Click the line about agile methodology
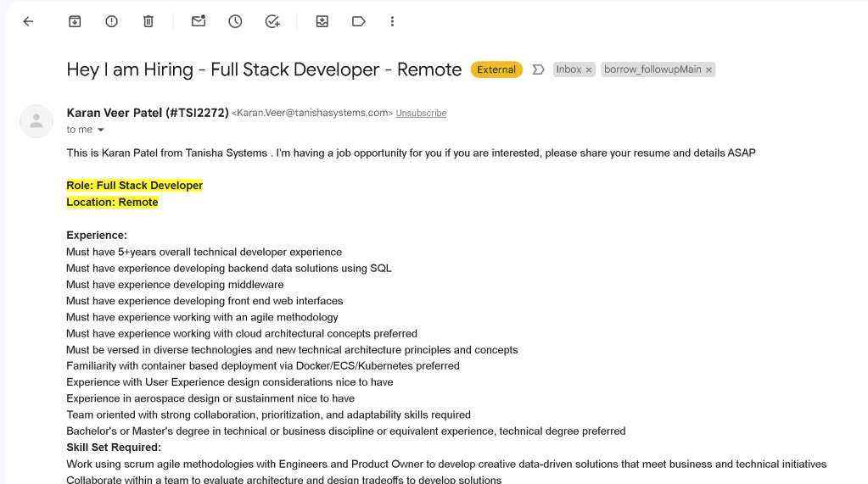 [x=202, y=318]
